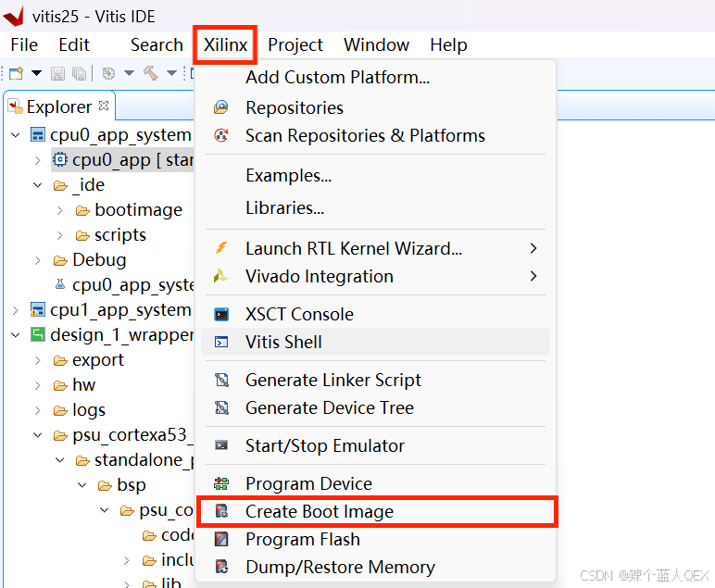Select Dump/Restore Memory menu item

tap(375, 567)
